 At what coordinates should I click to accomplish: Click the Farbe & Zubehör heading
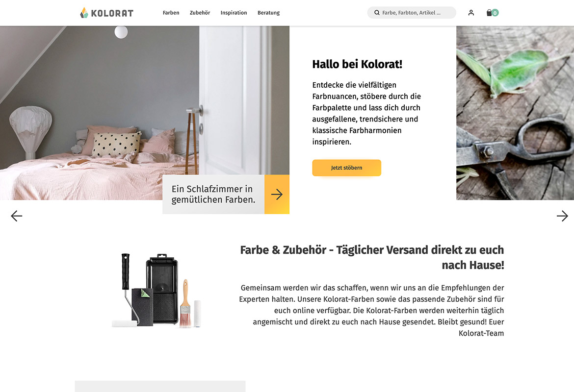[x=372, y=257]
